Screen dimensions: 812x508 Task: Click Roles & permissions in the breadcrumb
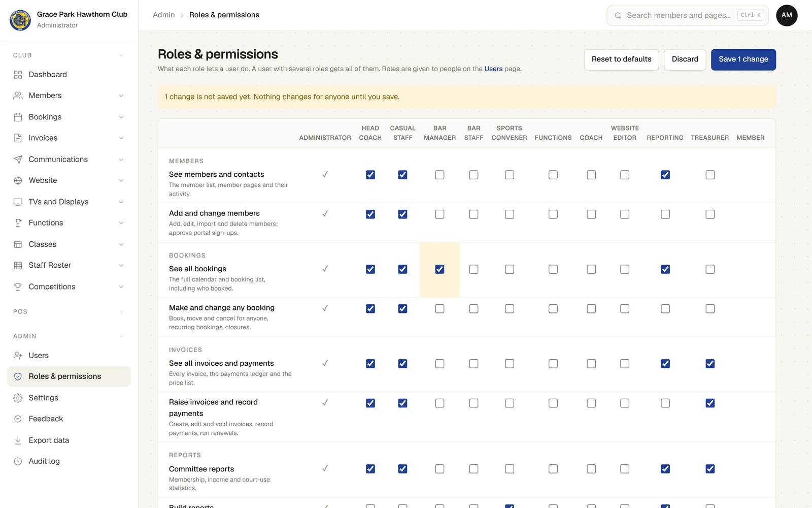tap(224, 15)
